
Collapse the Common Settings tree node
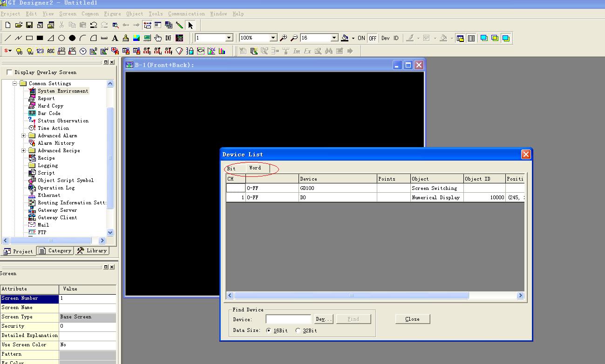[x=15, y=84]
